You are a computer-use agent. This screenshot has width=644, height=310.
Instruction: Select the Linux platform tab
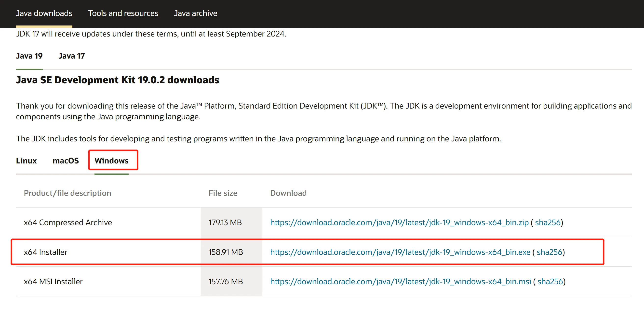26,161
